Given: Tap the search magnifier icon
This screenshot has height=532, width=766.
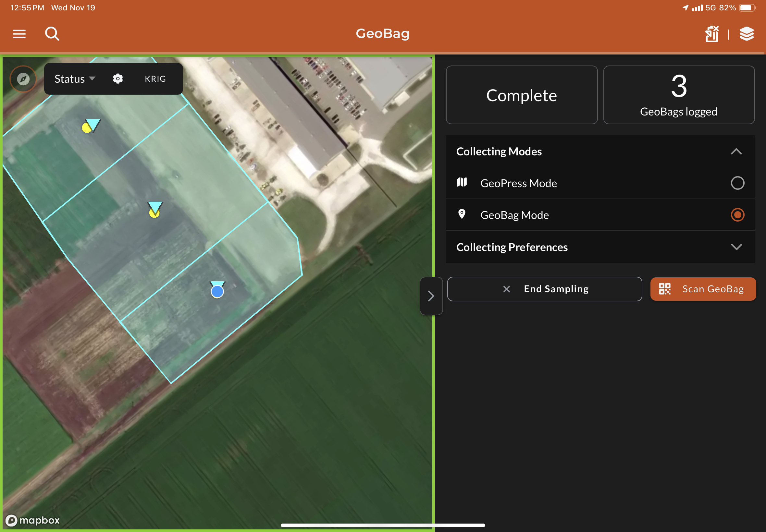Looking at the screenshot, I should coord(52,34).
